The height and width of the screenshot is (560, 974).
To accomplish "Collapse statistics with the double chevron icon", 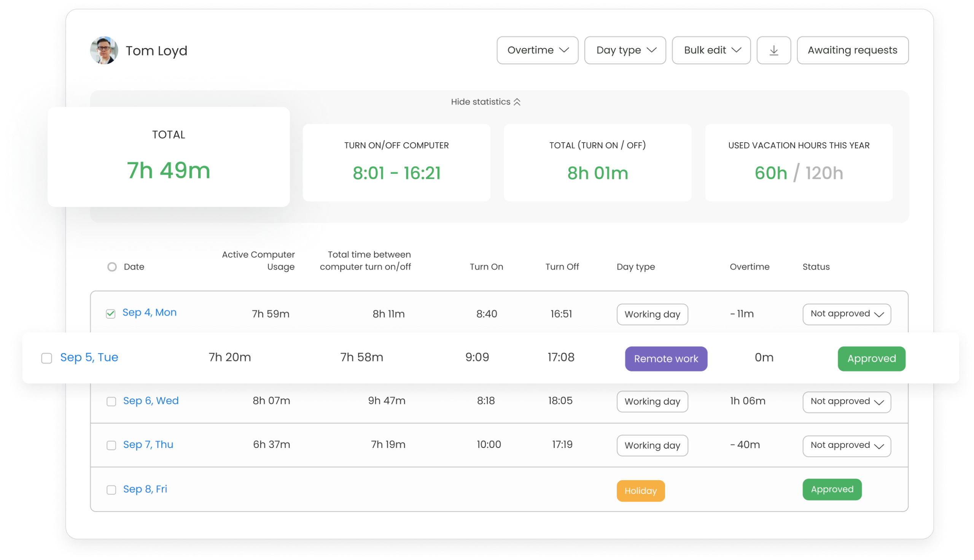I will (x=517, y=102).
